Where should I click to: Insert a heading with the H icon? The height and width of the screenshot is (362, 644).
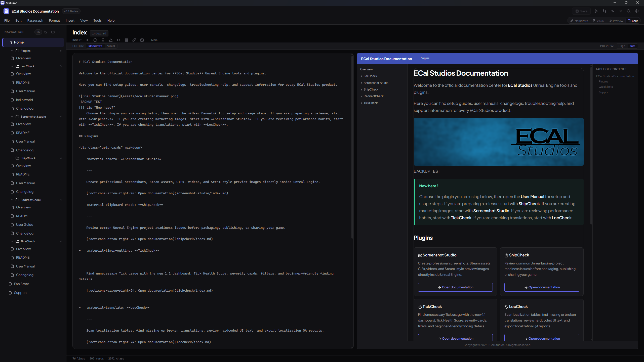(87, 40)
